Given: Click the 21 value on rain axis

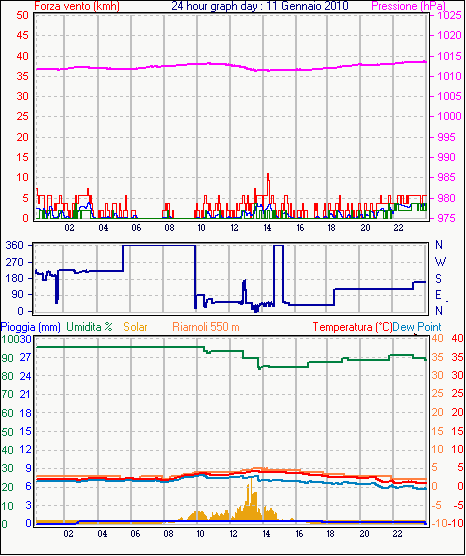Looking at the screenshot, I should (x=25, y=394).
